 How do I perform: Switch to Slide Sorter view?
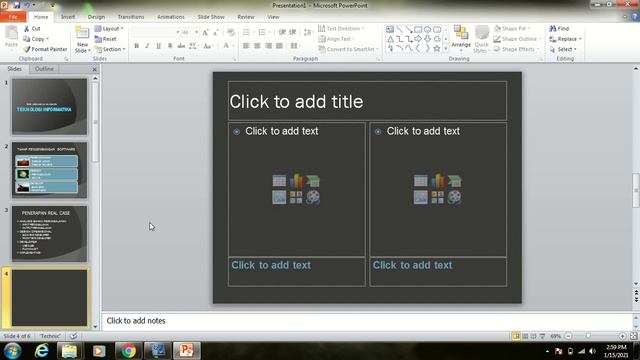click(525, 336)
